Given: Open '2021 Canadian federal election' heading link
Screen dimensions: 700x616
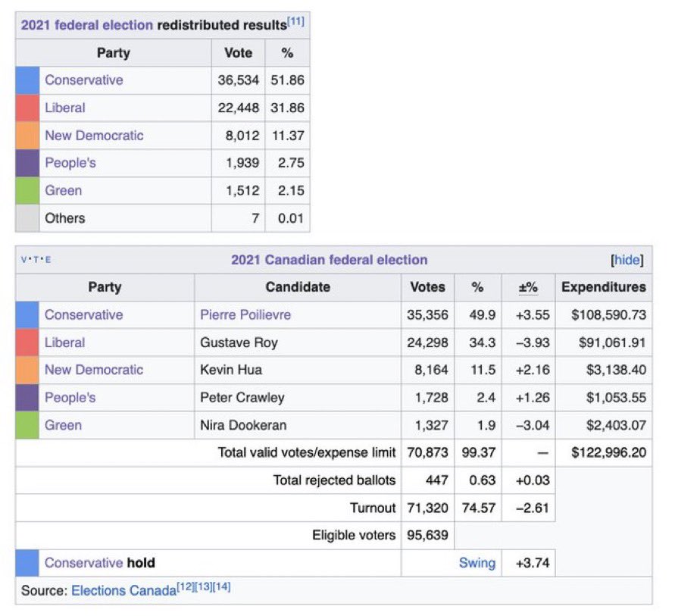Looking at the screenshot, I should click(x=329, y=260).
